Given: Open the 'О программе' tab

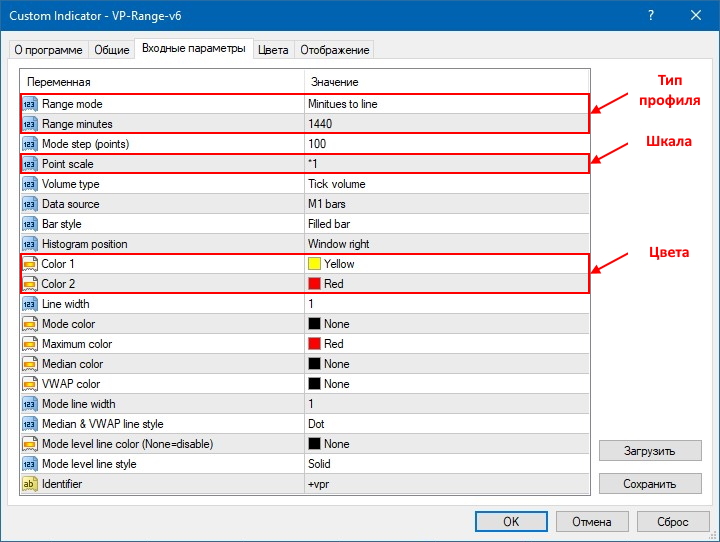Looking at the screenshot, I should [x=48, y=50].
